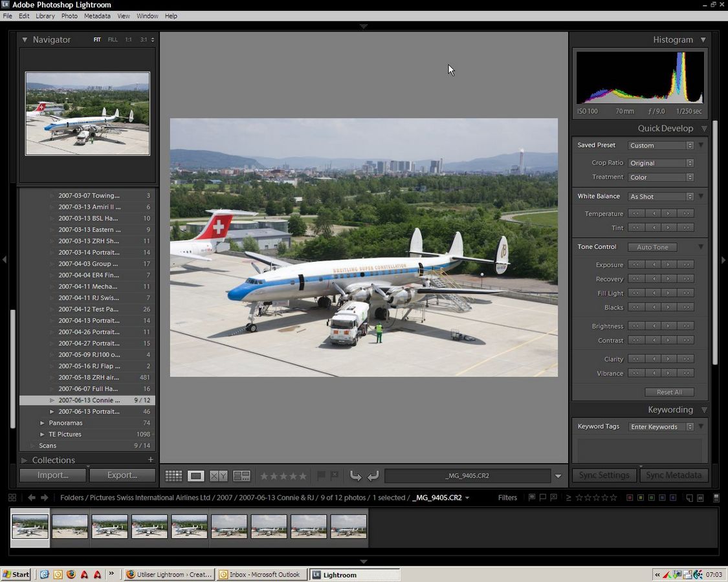This screenshot has width=728, height=582.
Task: Open the Keyword Tags dropdown
Action: (661, 427)
